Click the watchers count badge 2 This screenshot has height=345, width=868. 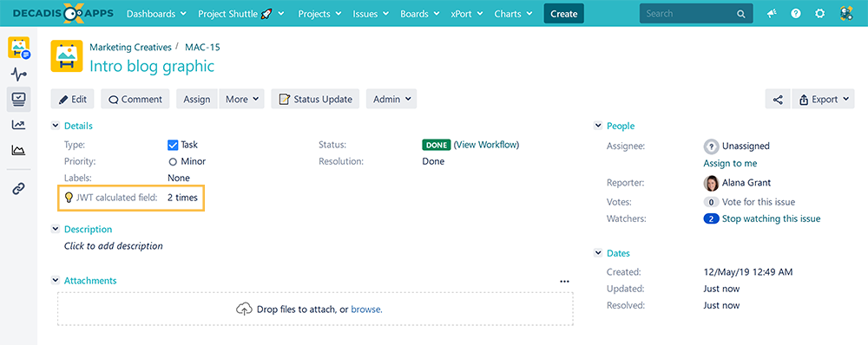pos(711,218)
